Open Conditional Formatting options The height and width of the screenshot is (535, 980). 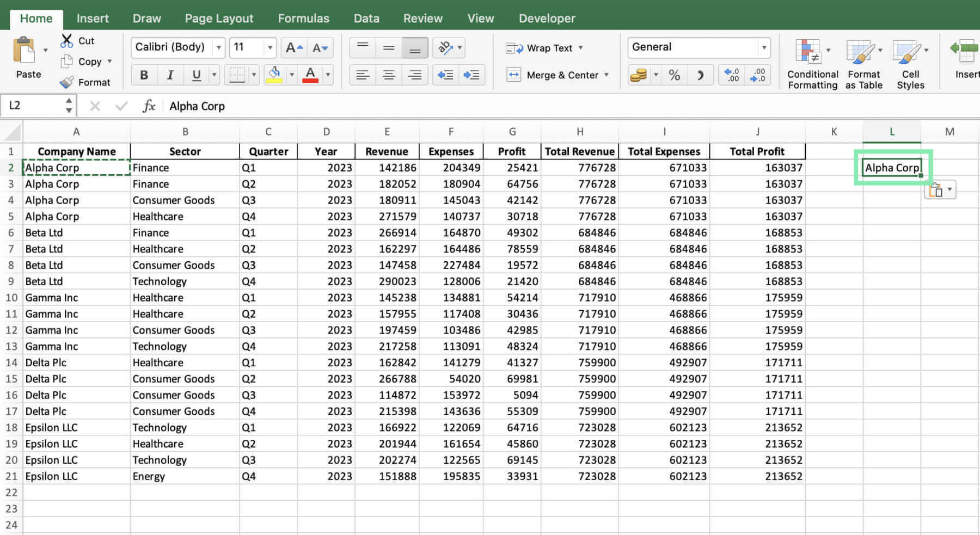point(812,63)
